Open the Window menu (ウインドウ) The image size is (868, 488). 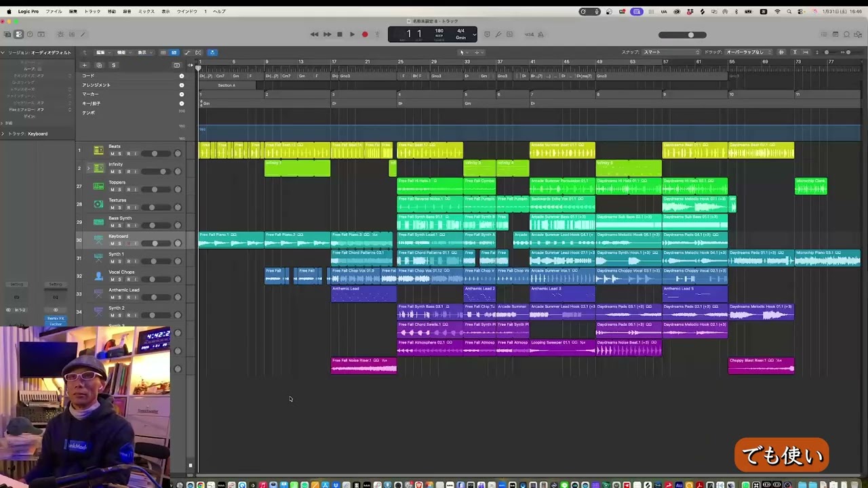(187, 12)
